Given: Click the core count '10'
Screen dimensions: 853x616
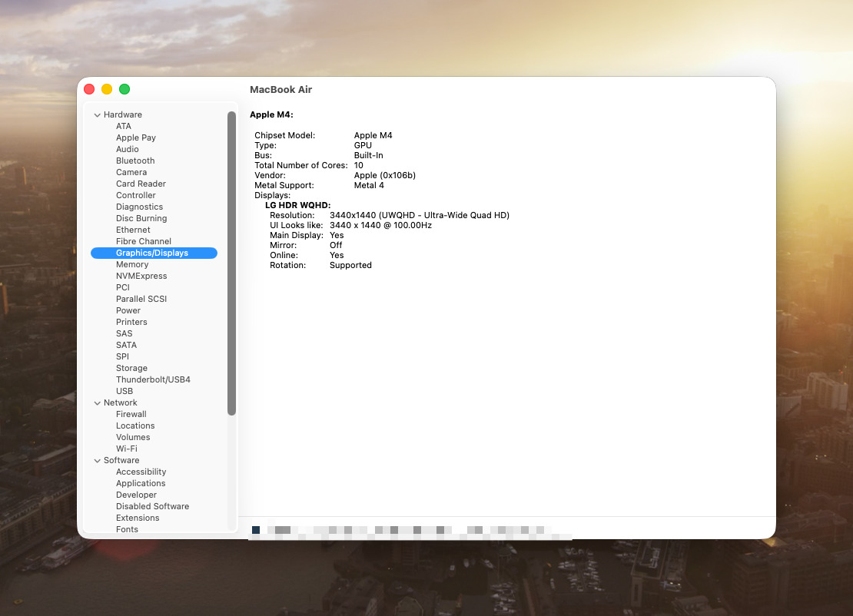Looking at the screenshot, I should pyautogui.click(x=359, y=165).
